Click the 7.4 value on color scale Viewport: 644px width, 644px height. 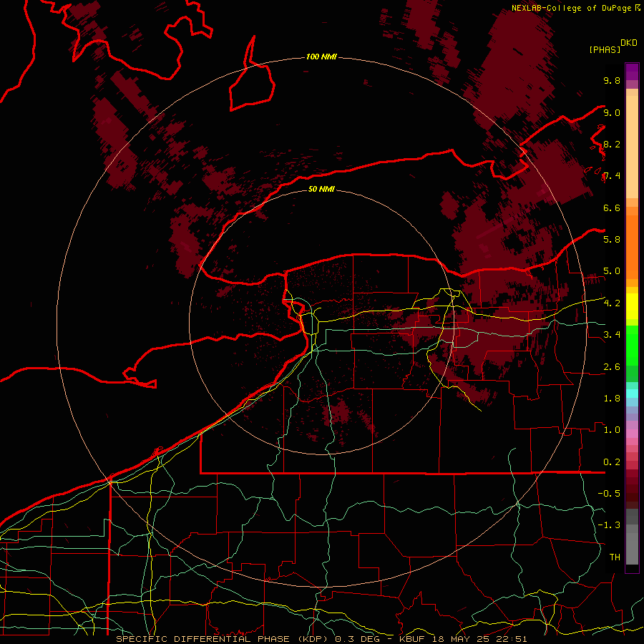point(612,176)
